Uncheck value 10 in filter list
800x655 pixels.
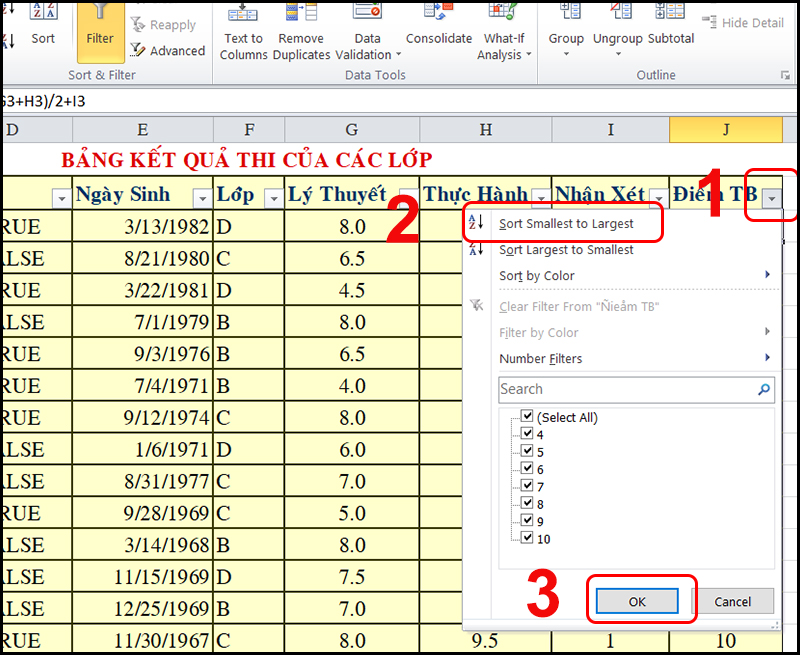pos(527,539)
